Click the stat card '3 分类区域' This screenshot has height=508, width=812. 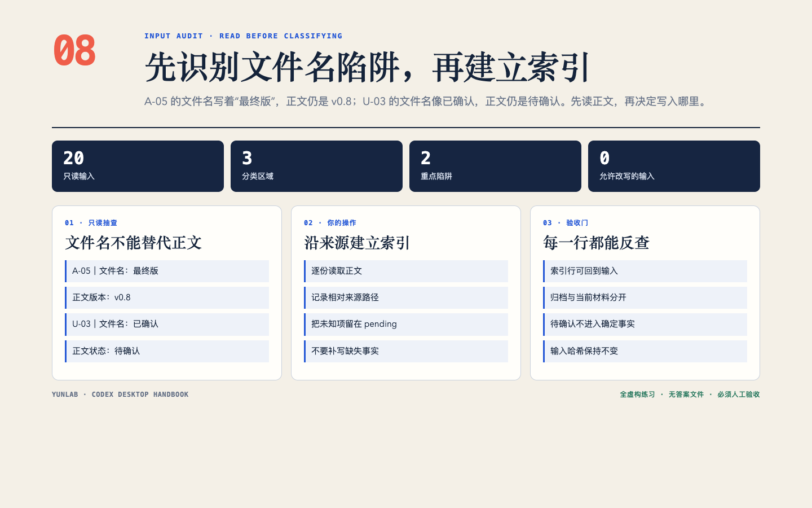(316, 166)
